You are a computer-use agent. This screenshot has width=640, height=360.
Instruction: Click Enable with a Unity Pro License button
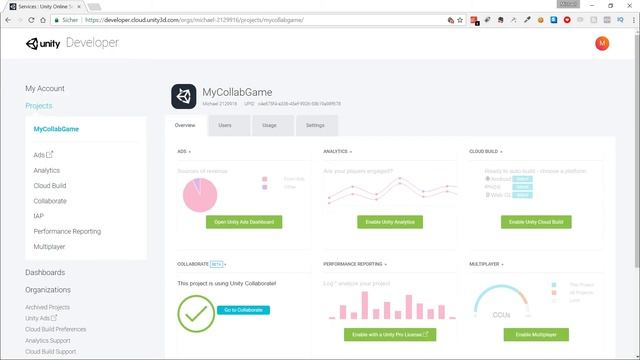coord(390,335)
